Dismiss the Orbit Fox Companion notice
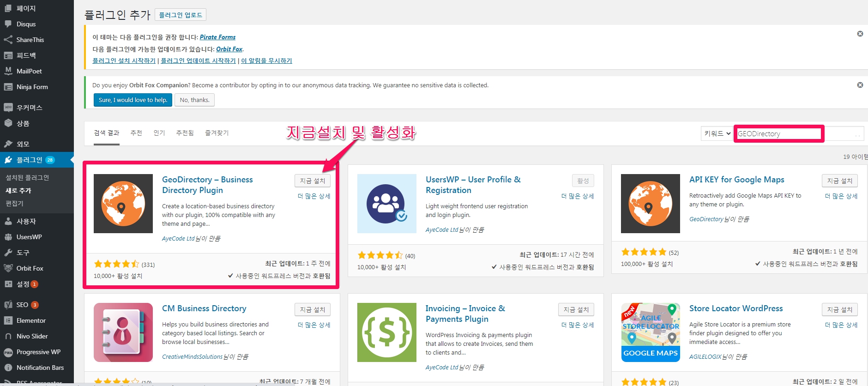 point(860,85)
